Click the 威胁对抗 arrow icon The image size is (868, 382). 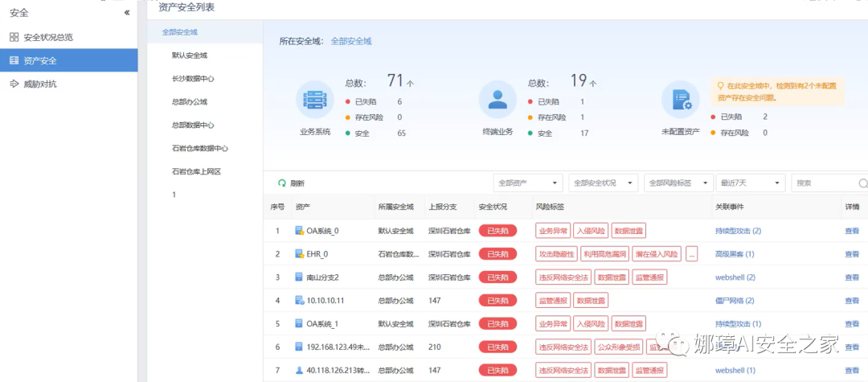point(14,84)
